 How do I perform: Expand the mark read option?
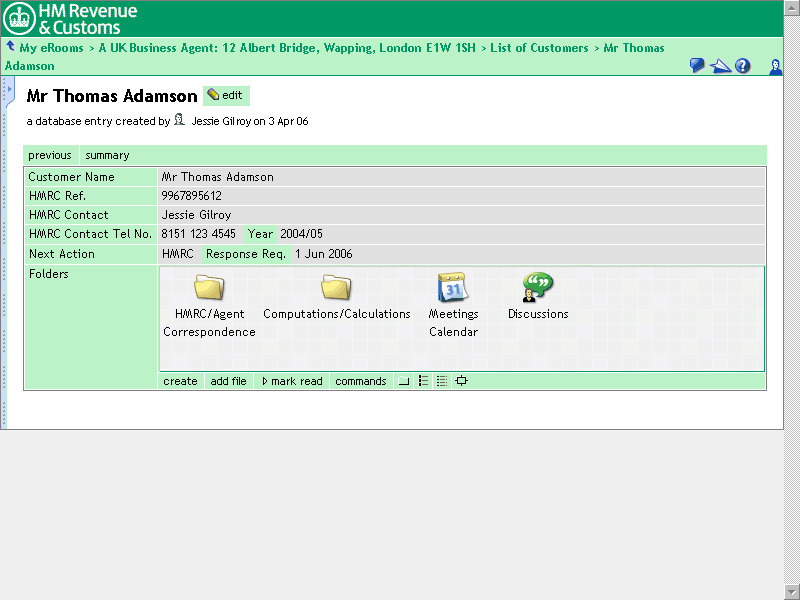coord(292,381)
